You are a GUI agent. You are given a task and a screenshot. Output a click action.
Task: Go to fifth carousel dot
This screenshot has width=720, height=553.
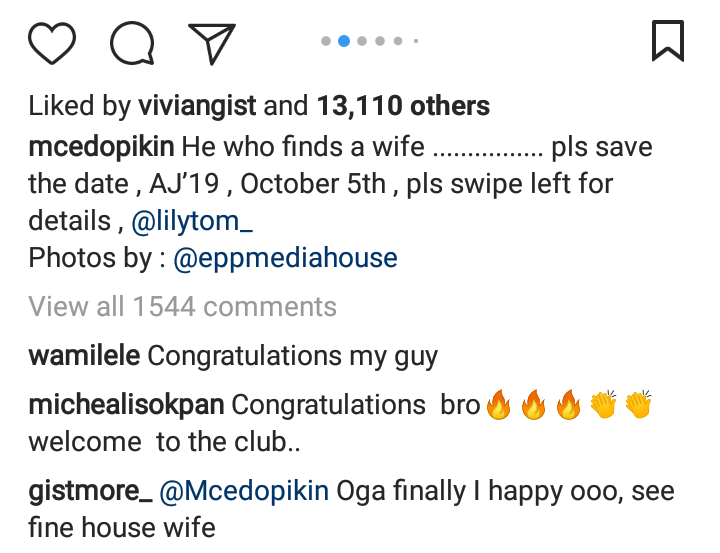pos(398,41)
